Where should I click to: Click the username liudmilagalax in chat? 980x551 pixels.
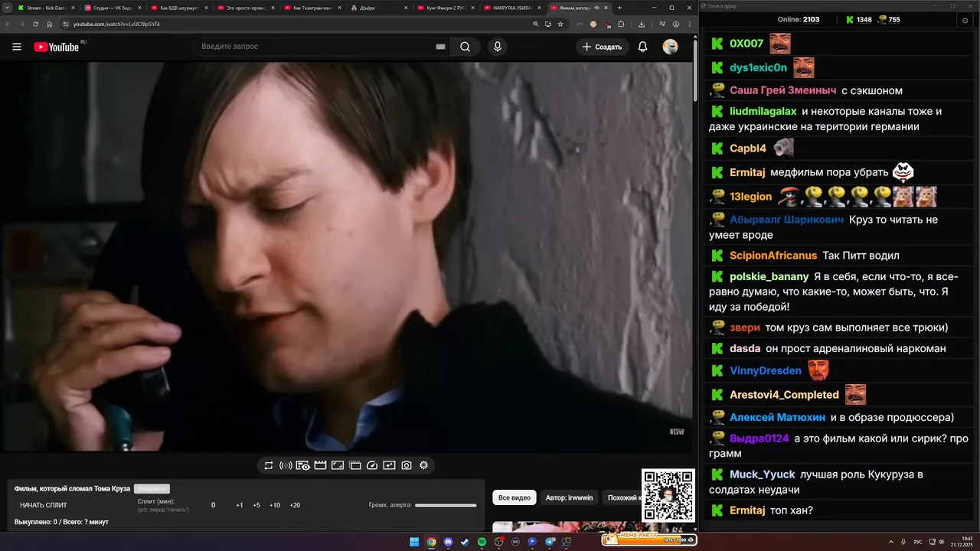click(763, 112)
